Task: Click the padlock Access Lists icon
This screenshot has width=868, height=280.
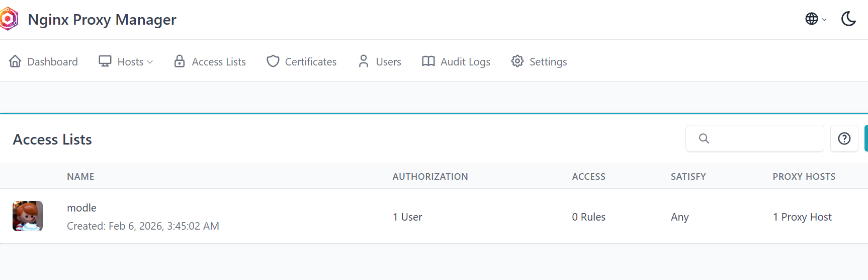Action: (180, 61)
